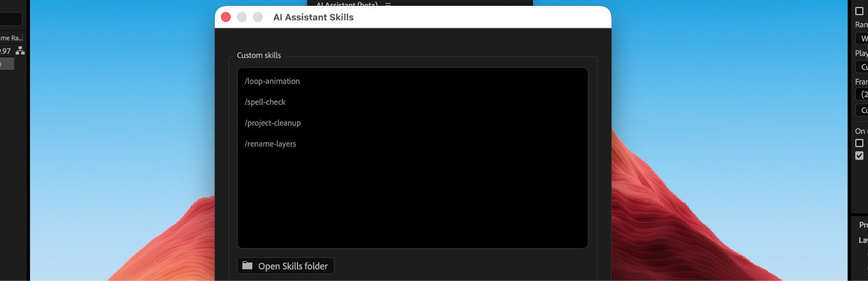Screen dimensions: 868x281
Task: Select the /loop-animation skill
Action: (272, 81)
